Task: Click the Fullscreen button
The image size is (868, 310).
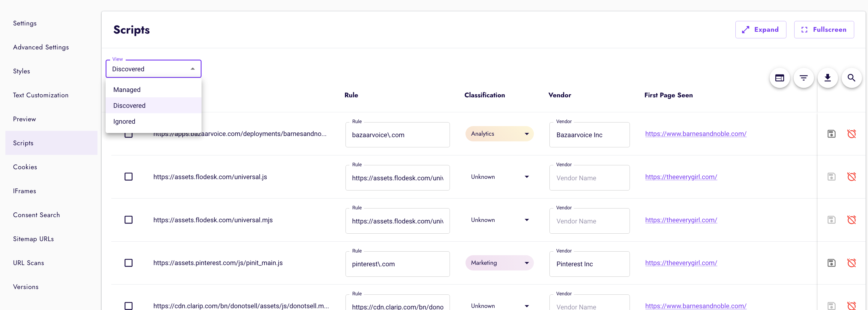Action: pyautogui.click(x=824, y=30)
